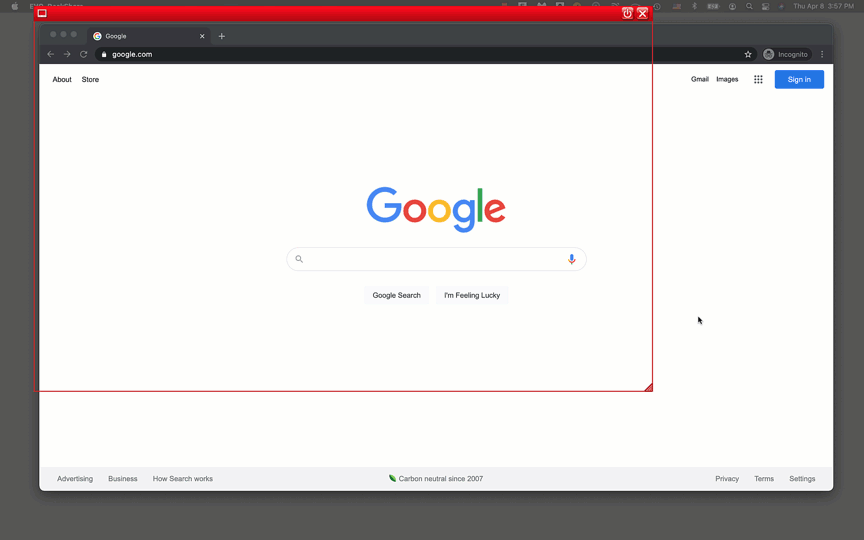
Task: Click the lock icon in address bar
Action: point(104,54)
